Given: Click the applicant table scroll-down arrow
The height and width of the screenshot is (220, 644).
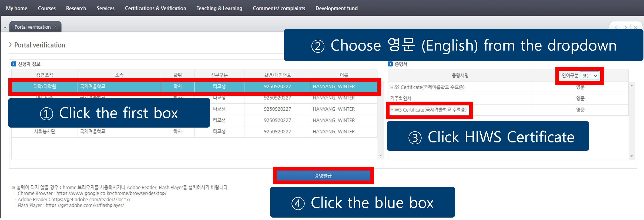Looking at the screenshot, I should pos(381,155).
